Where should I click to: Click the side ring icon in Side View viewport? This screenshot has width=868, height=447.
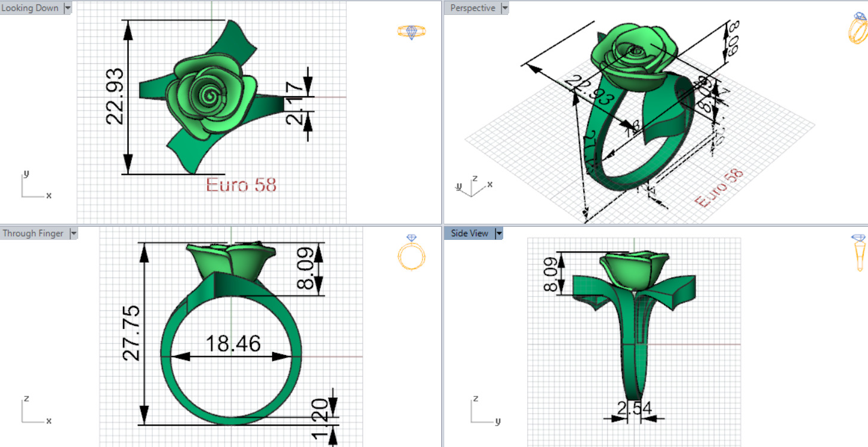[858, 253]
